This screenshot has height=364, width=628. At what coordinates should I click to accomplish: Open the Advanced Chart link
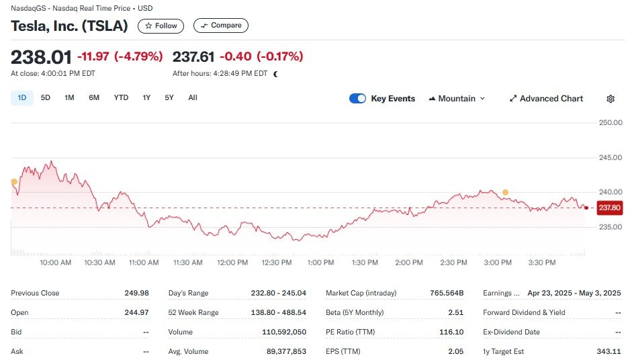point(546,99)
